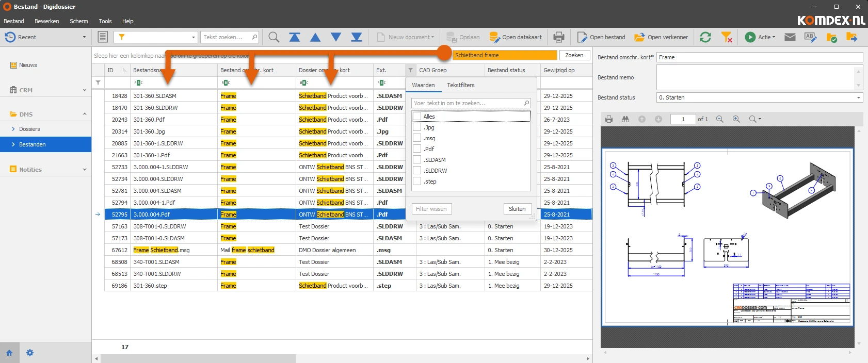Click binoculars find icon in preview toolbar

(x=625, y=119)
